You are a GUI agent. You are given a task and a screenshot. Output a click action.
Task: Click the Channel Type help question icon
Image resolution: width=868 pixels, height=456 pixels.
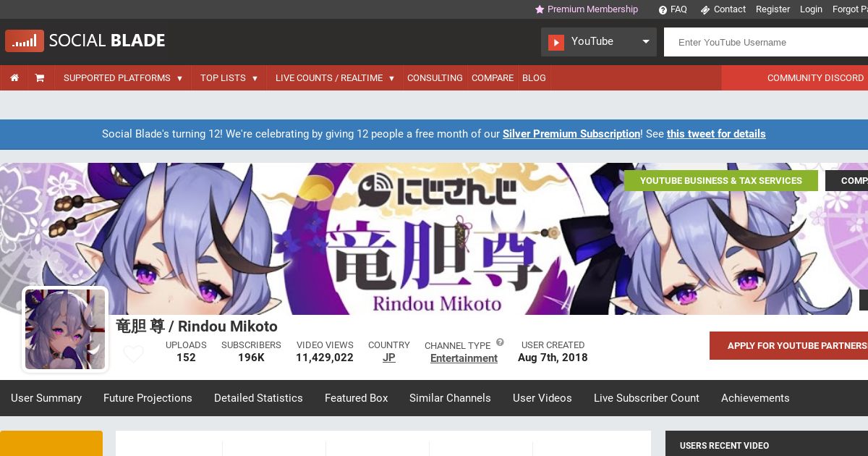(x=500, y=342)
